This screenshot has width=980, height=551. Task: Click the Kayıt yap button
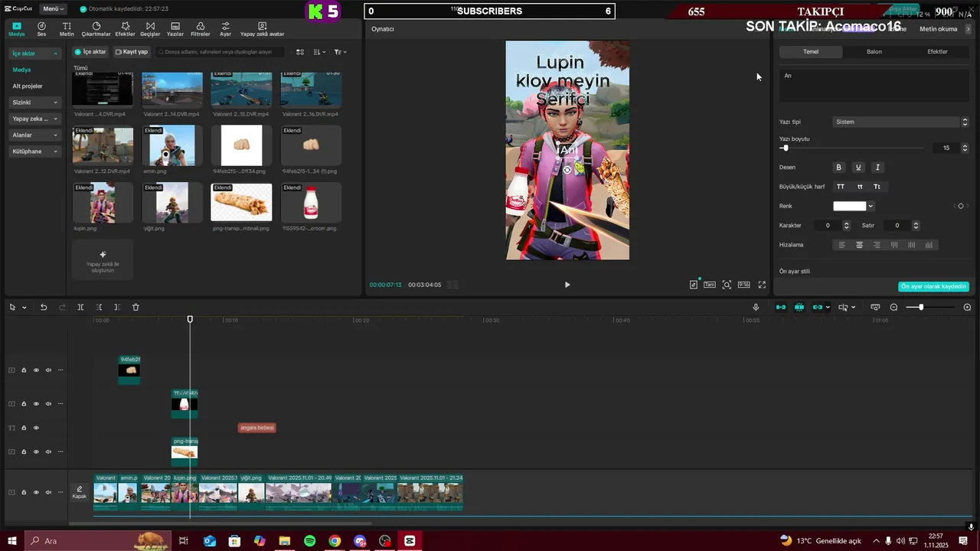(132, 52)
